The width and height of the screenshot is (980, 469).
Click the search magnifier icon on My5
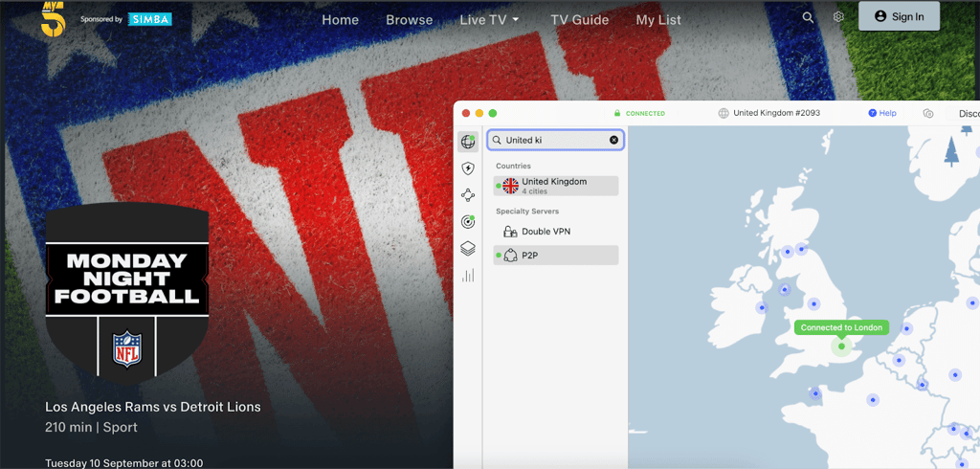[808, 17]
